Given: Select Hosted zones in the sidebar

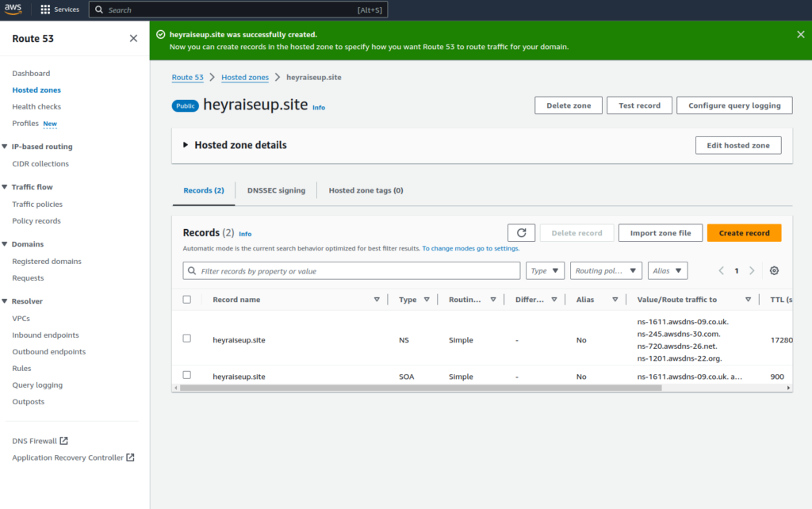Looking at the screenshot, I should pyautogui.click(x=36, y=90).
